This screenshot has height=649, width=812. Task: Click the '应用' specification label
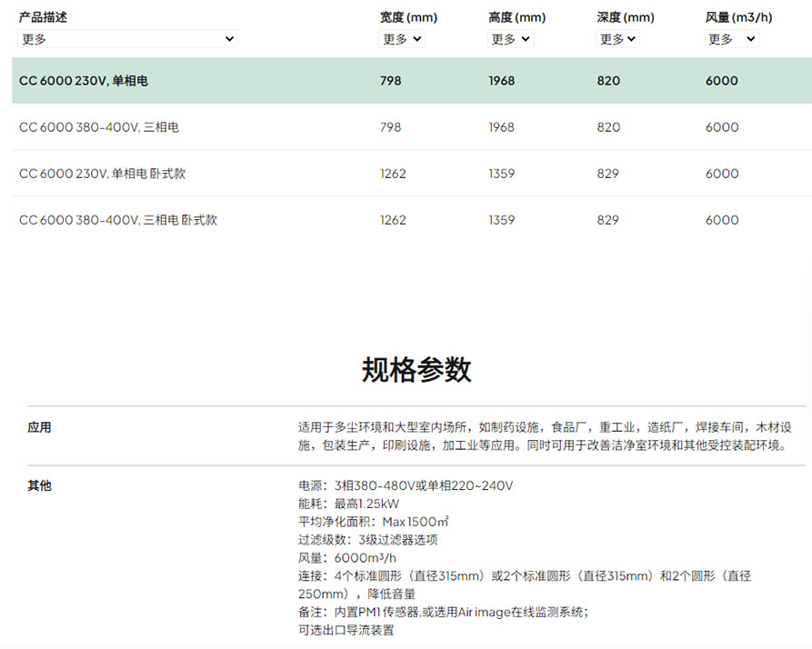(x=39, y=427)
